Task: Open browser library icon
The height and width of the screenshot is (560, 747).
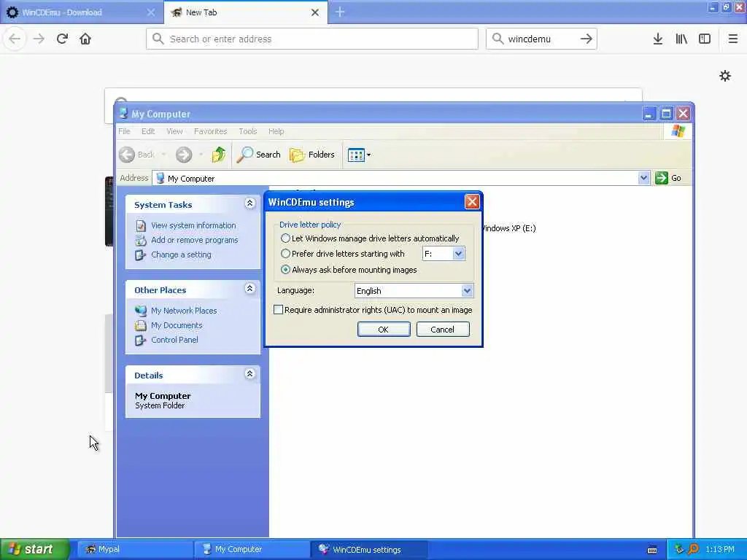Action: tap(681, 39)
